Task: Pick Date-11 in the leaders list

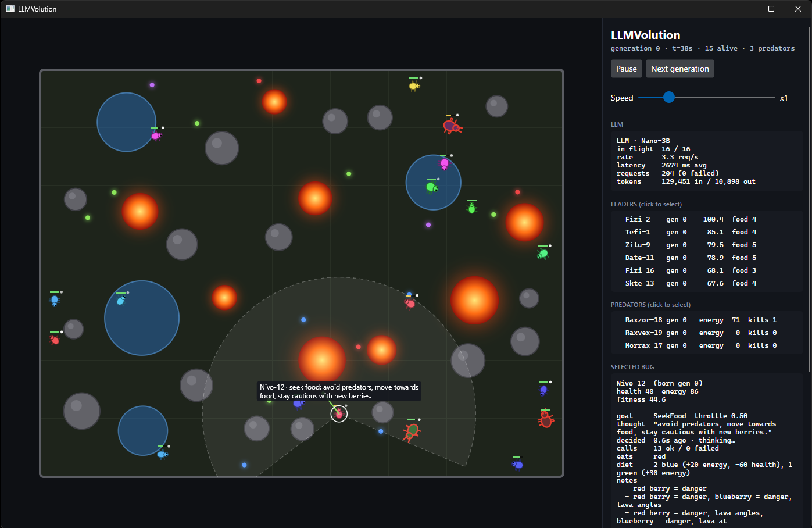Action: tap(707, 258)
